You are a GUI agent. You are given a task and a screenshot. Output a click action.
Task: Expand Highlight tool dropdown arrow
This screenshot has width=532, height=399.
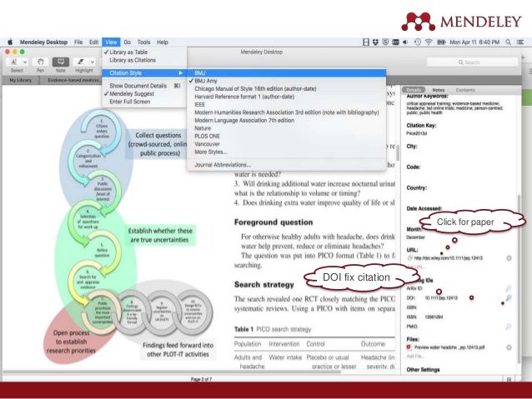pos(93,62)
